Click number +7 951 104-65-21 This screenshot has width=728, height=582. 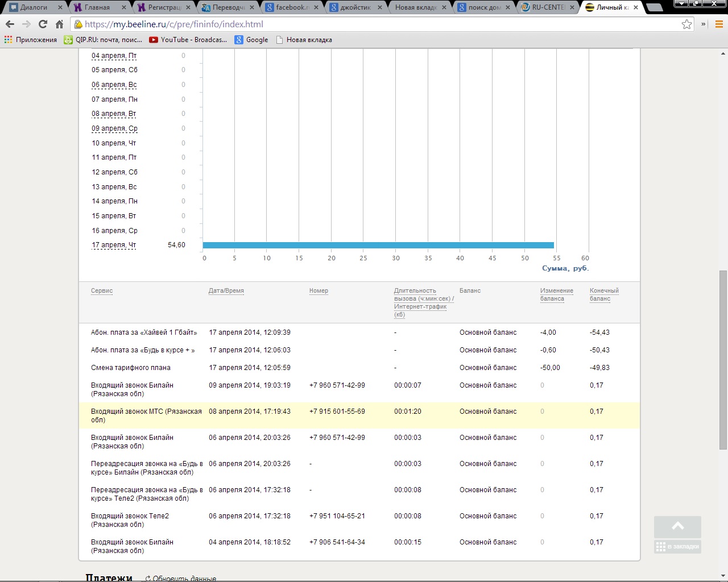click(337, 516)
